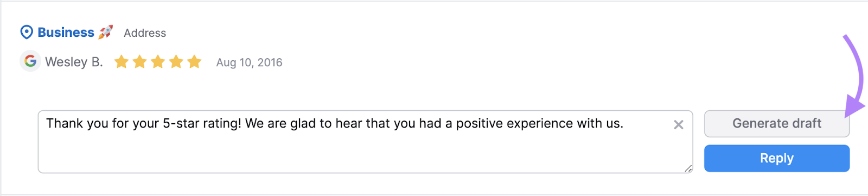Image resolution: width=868 pixels, height=196 pixels.
Task: Click the Generate draft button
Action: 777,124
